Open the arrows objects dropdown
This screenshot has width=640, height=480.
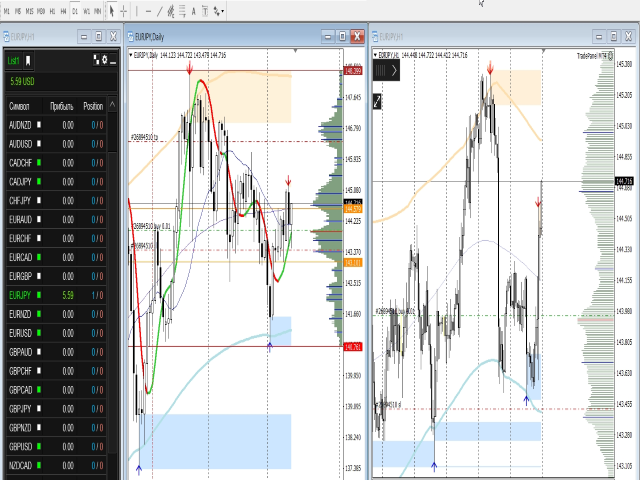[x=218, y=11]
